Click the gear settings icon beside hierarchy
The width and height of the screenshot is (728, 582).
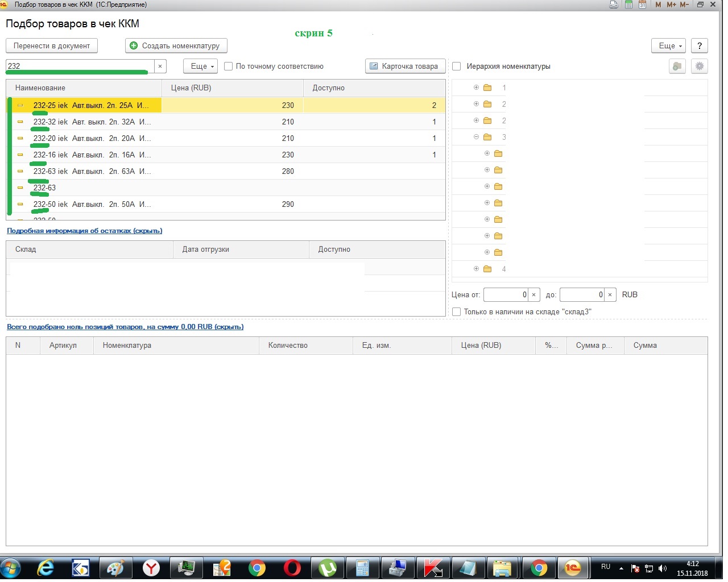point(700,66)
